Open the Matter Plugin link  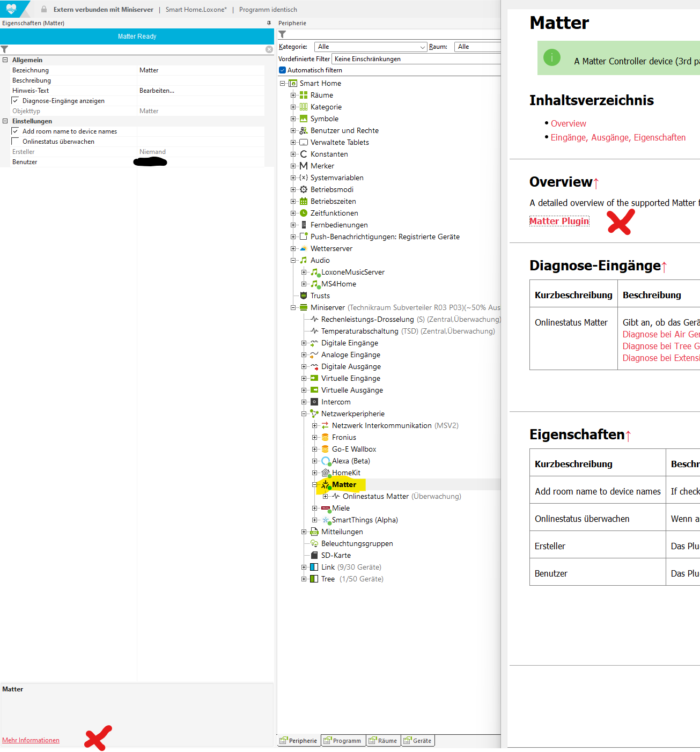(559, 221)
